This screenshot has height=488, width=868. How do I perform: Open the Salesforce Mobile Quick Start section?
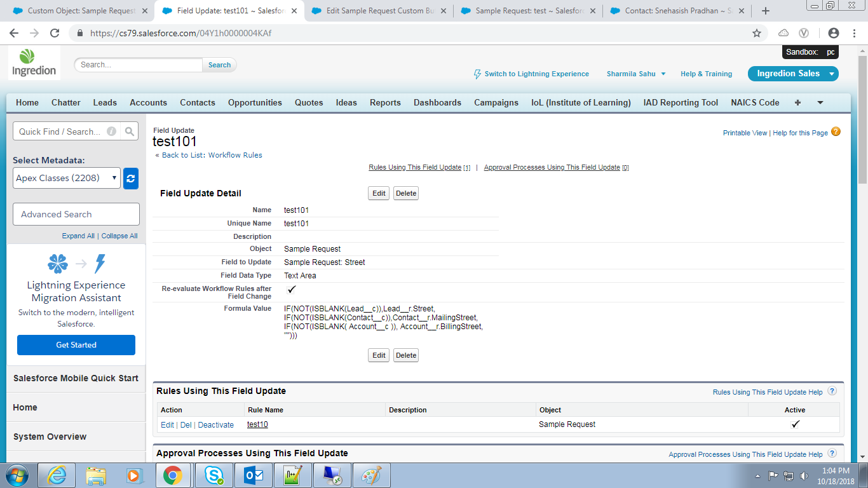[76, 378]
